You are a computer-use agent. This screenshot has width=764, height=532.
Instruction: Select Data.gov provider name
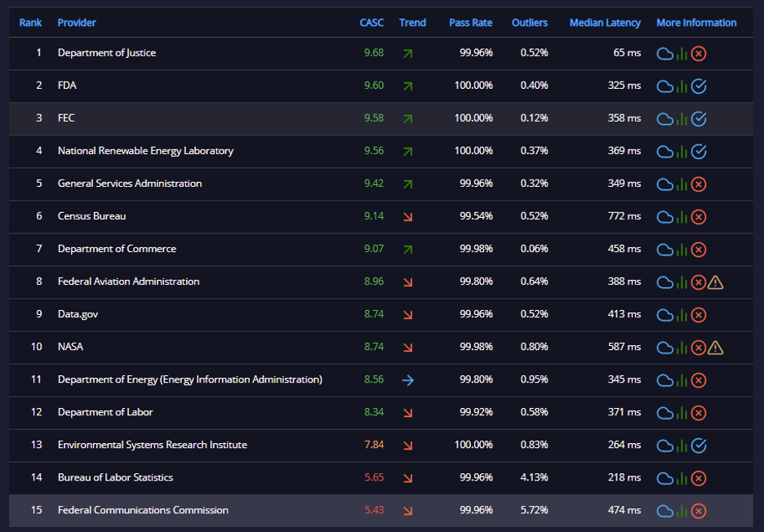pyautogui.click(x=78, y=314)
